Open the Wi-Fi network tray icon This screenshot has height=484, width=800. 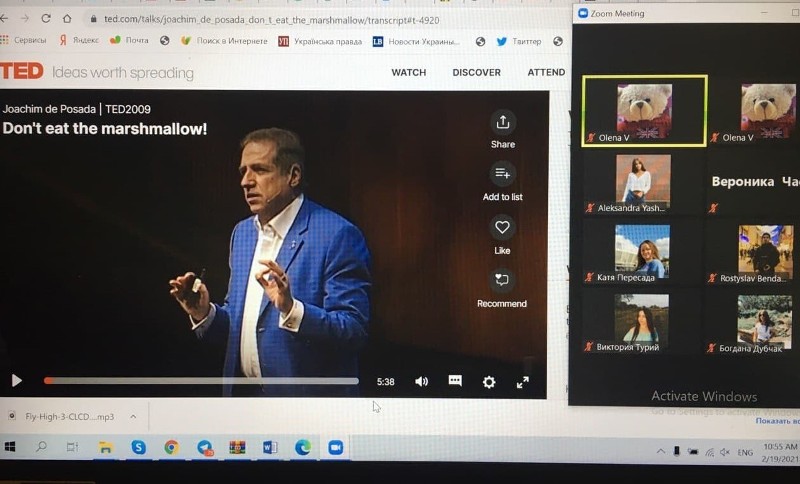pyautogui.click(x=710, y=452)
